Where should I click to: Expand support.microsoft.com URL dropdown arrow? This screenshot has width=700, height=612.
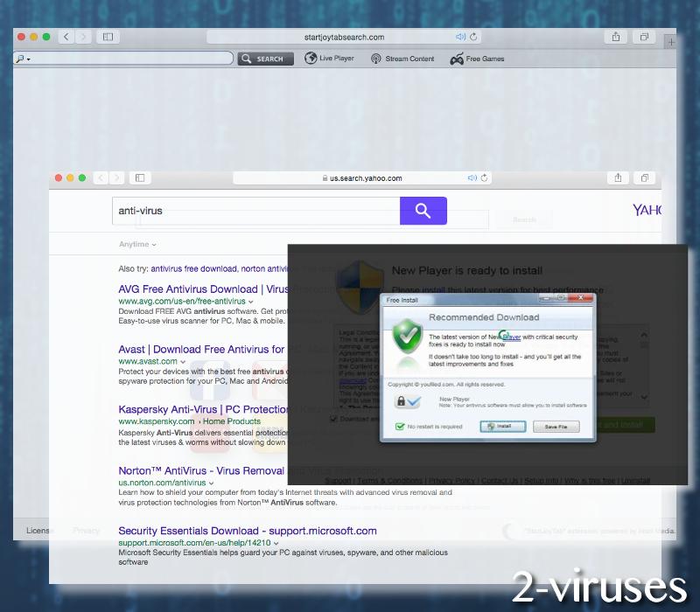276,543
